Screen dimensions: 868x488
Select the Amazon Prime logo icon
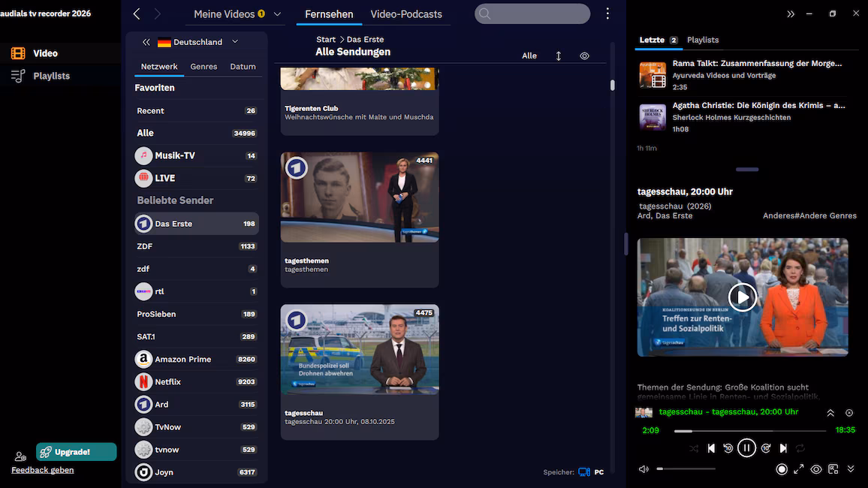143,359
